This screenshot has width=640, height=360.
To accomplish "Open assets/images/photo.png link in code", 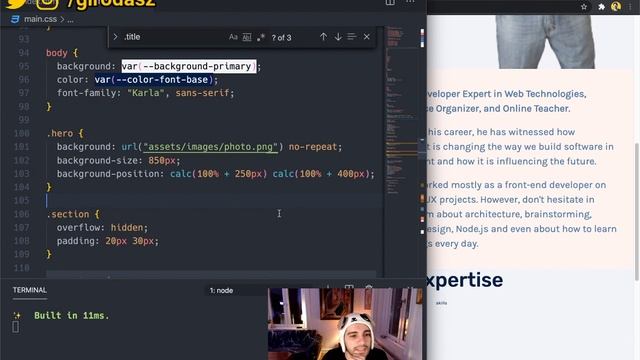I will coord(210,147).
